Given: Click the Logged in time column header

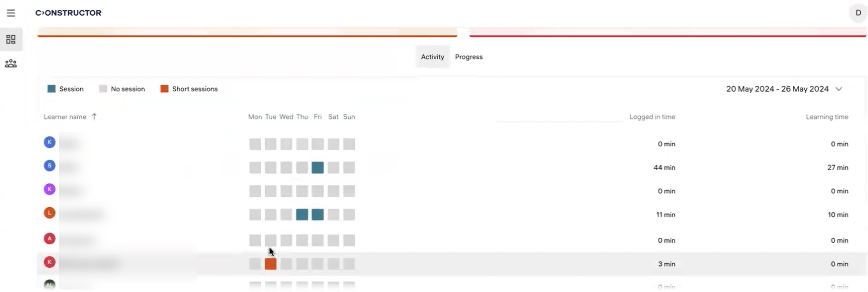Looking at the screenshot, I should tap(652, 117).
